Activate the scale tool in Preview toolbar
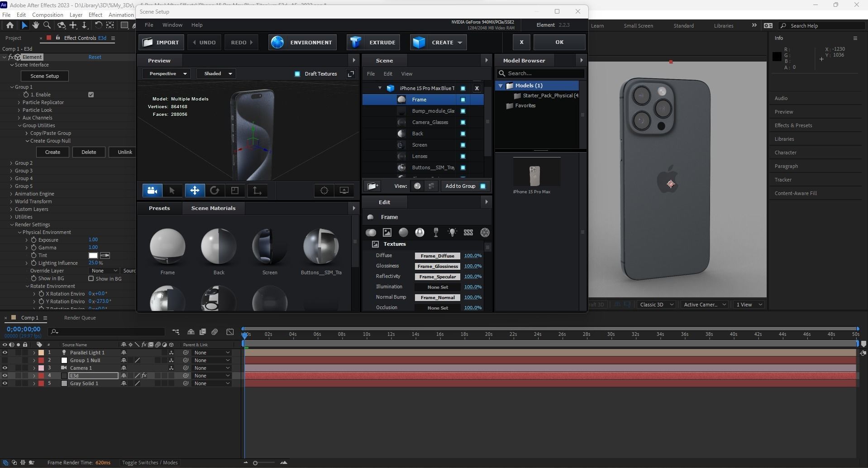This screenshot has height=468, width=868. (235, 191)
